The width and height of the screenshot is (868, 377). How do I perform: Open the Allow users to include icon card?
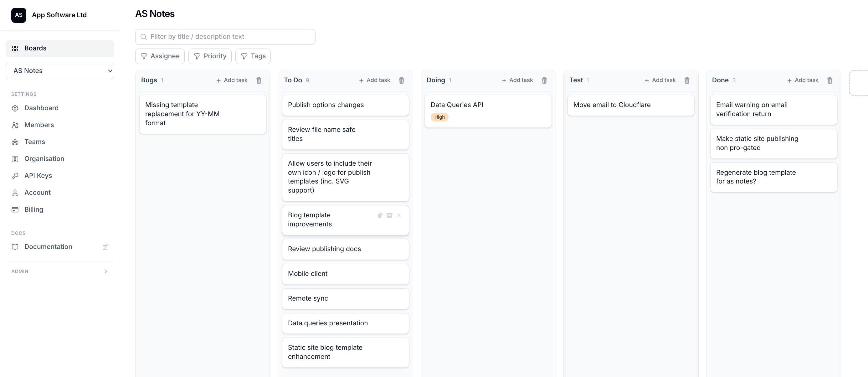[x=345, y=177]
